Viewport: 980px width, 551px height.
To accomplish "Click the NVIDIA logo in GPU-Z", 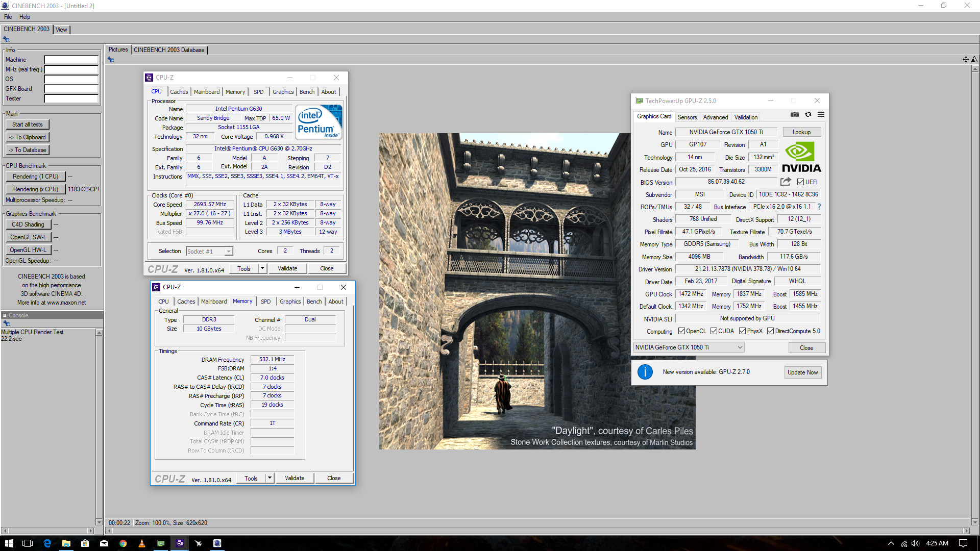I will pyautogui.click(x=801, y=157).
